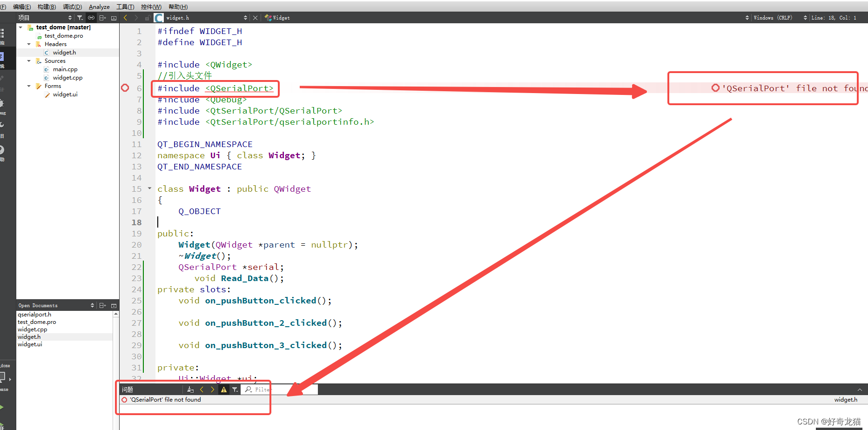Click the next issue arrow button
This screenshot has width=868, height=430.
coord(212,390)
